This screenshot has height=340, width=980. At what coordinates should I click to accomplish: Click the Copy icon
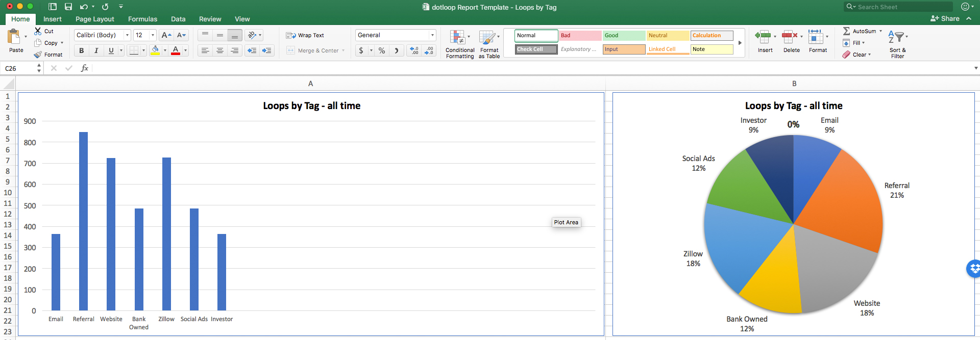tap(38, 43)
